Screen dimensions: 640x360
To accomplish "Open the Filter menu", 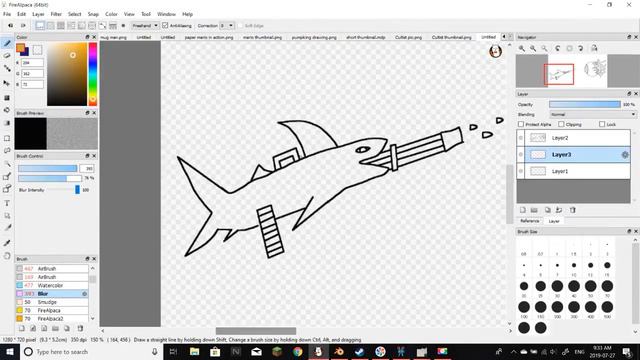I will [x=56, y=14].
